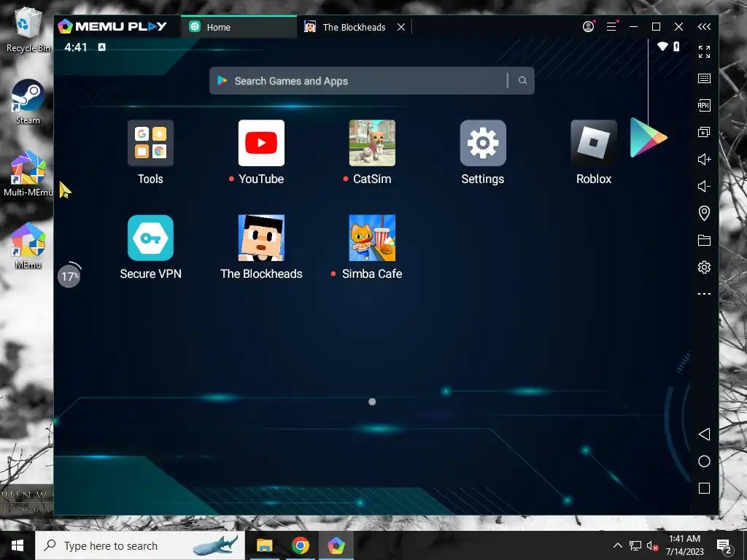Click MEmu icon in taskbar
Image resolution: width=747 pixels, height=560 pixels.
[x=336, y=545]
